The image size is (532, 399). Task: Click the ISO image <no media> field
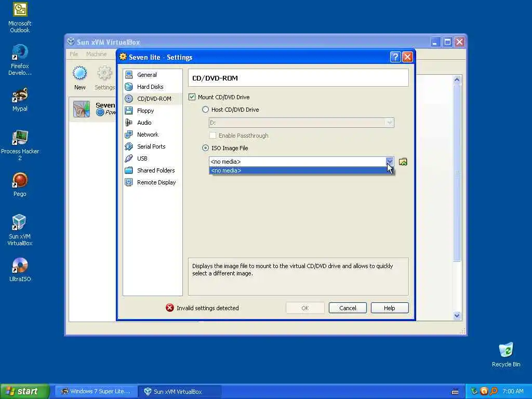coord(298,162)
